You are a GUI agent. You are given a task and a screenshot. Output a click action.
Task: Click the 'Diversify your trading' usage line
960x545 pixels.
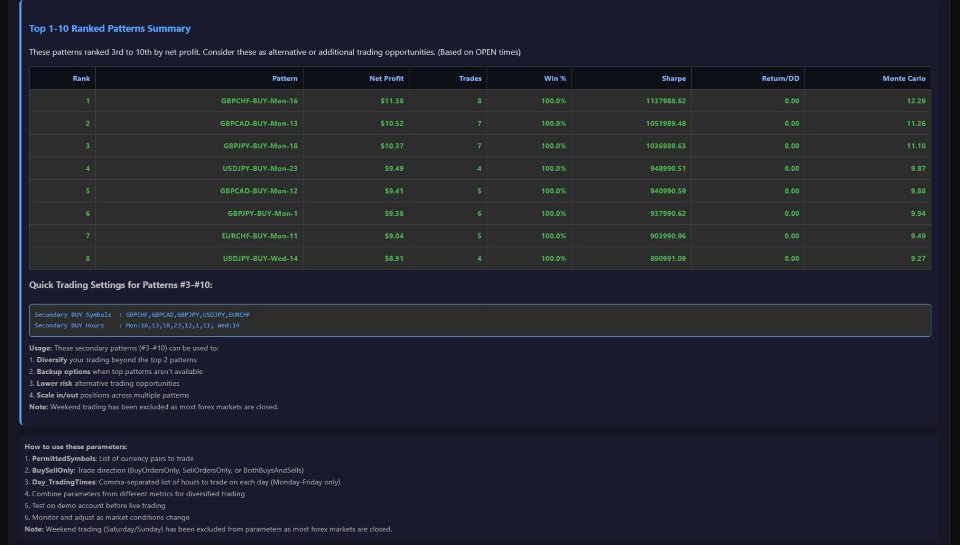click(113, 360)
